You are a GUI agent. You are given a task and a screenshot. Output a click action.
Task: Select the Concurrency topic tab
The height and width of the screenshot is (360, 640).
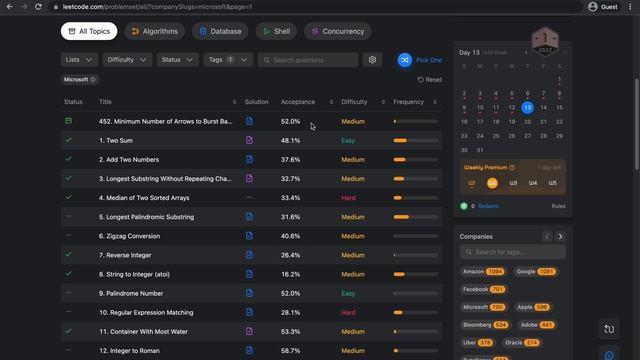coord(338,31)
